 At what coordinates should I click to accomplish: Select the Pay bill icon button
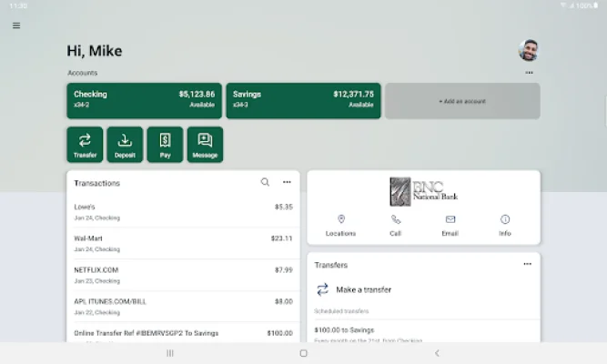(x=165, y=145)
